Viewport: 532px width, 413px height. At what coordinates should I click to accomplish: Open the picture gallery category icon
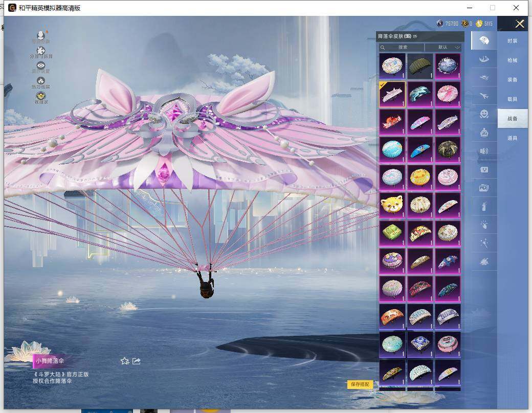pyautogui.click(x=484, y=188)
